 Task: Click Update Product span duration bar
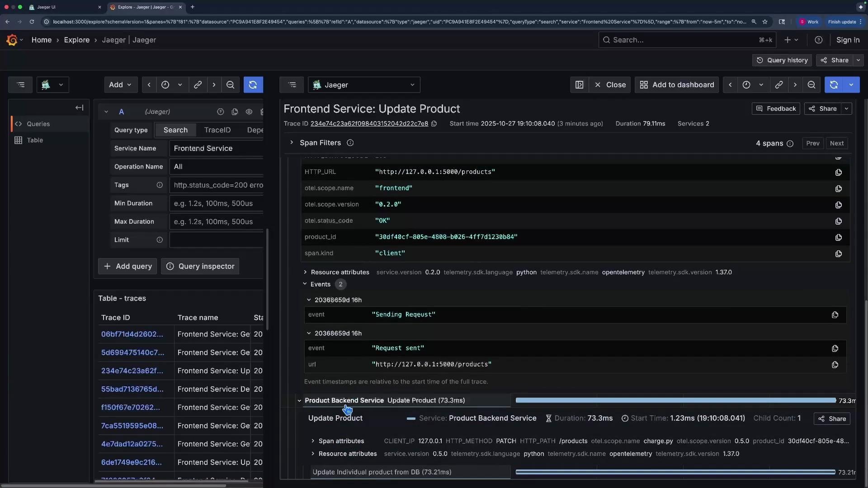(x=675, y=400)
